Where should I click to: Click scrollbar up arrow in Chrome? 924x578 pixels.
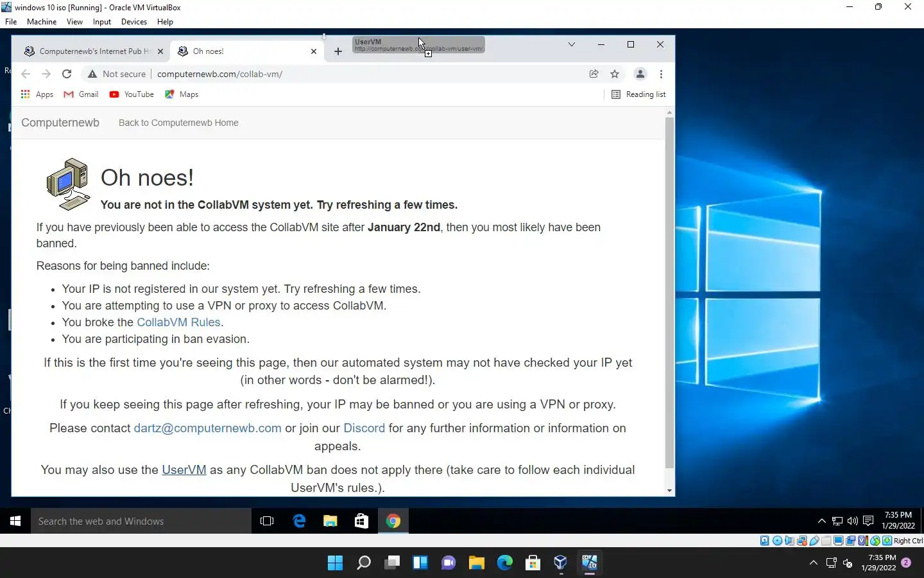(x=669, y=113)
